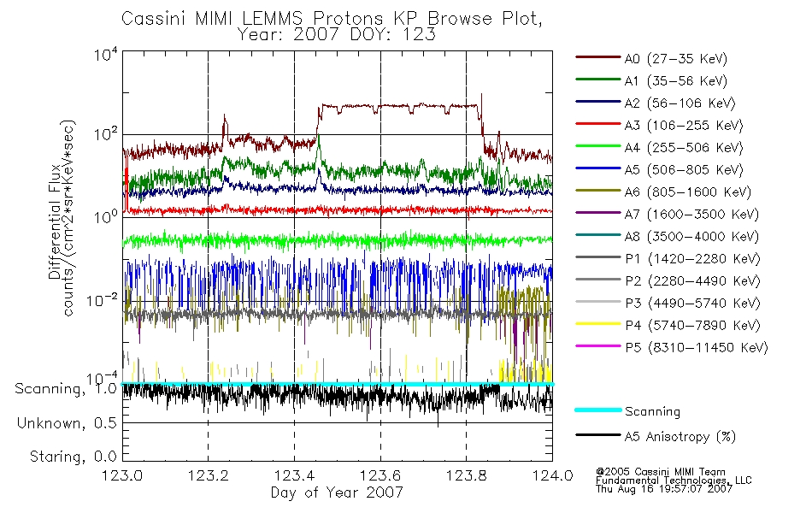Click the A5 (506-805 KeV) legend label

[x=684, y=170]
